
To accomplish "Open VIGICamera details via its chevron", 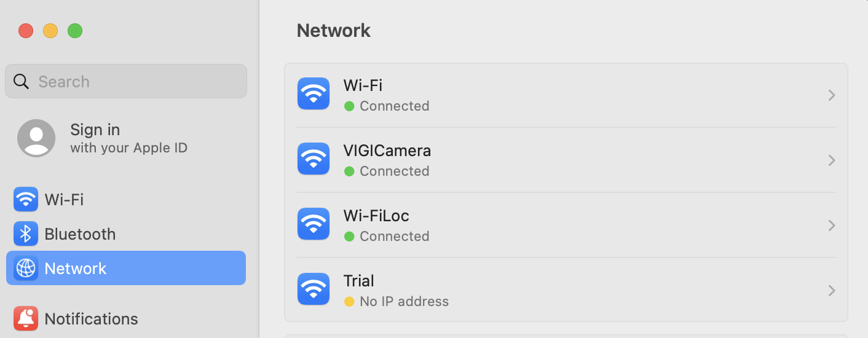I will (x=831, y=160).
